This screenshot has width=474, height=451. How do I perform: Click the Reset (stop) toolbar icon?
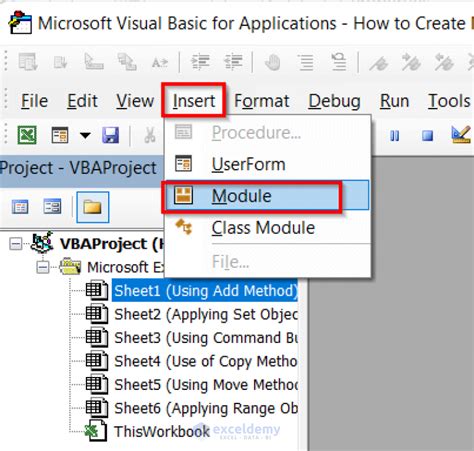click(427, 135)
